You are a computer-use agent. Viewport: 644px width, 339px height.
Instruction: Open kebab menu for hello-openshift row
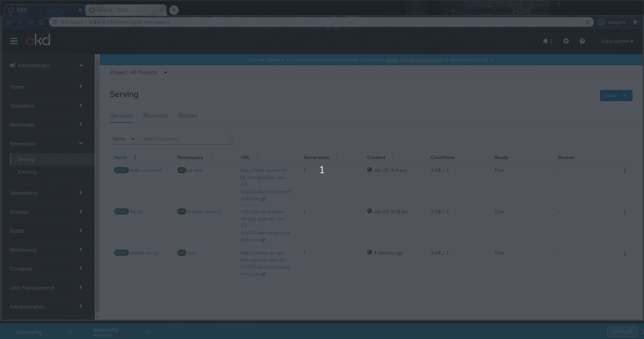click(x=625, y=171)
